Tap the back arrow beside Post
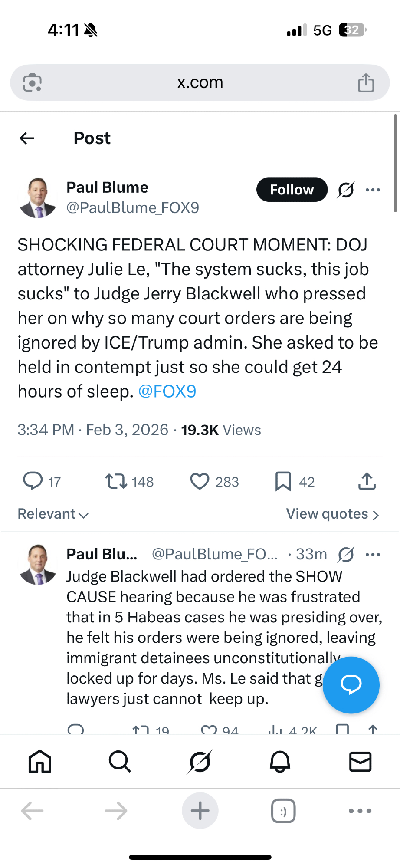Screen dimensions: 400x868 [27, 138]
